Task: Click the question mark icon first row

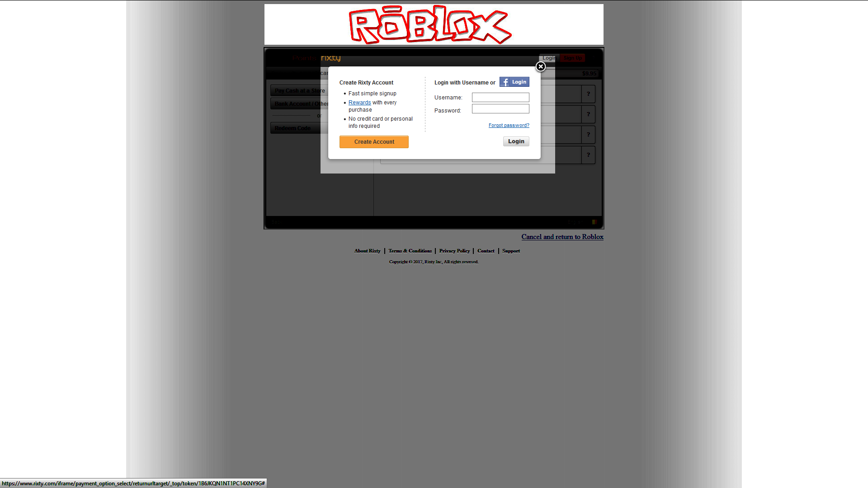Action: [588, 94]
